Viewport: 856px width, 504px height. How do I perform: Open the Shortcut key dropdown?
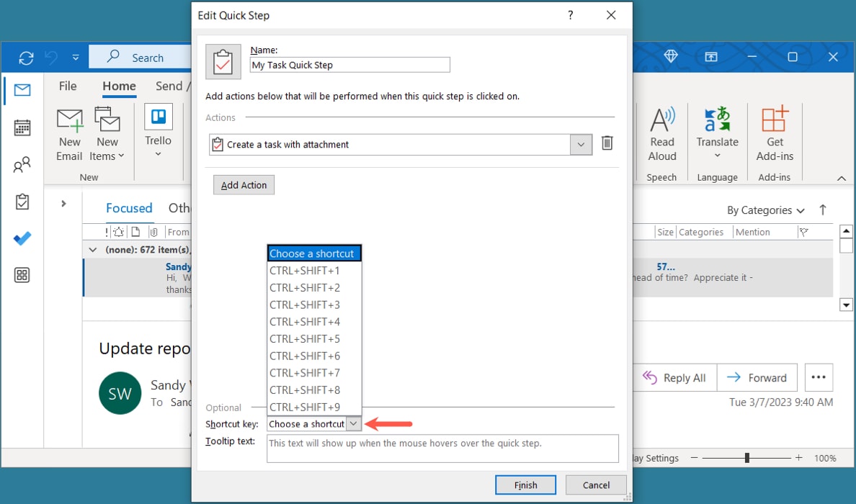point(354,423)
